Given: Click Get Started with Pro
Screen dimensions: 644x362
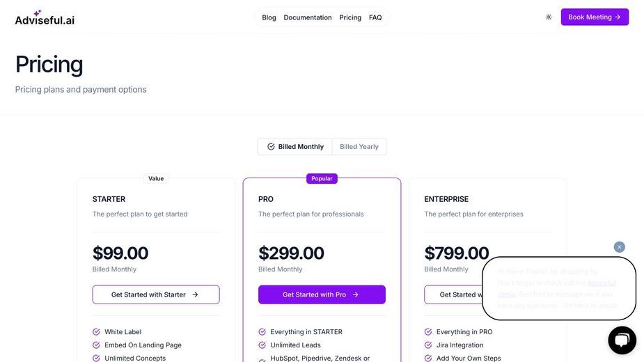Looking at the screenshot, I should (322, 294).
